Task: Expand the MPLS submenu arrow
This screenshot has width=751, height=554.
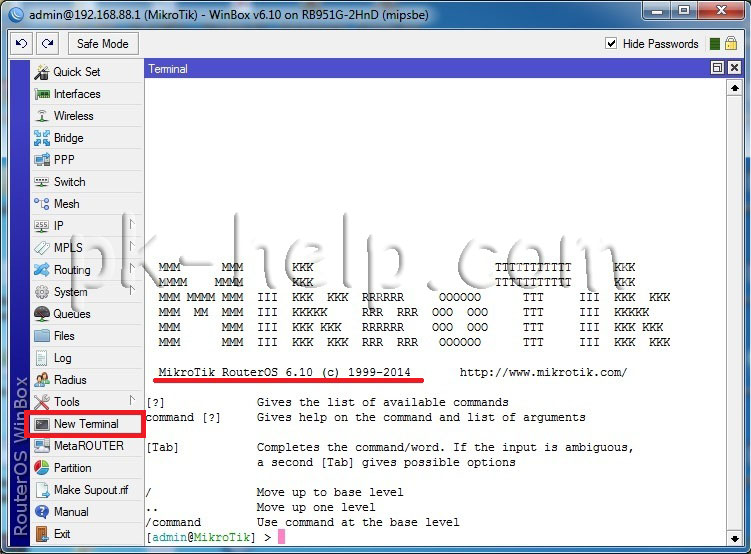Action: click(x=131, y=246)
